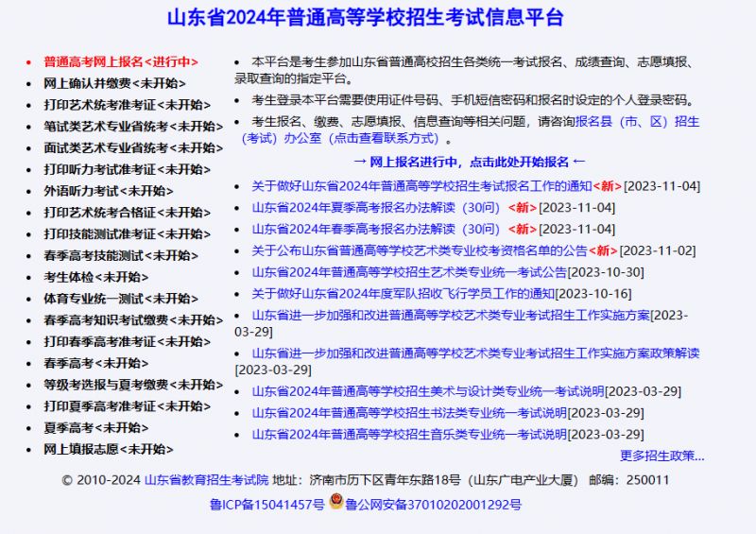Select 春季高考技能测试<未开始>
Screen dimensions: 756x534
[x=121, y=256]
